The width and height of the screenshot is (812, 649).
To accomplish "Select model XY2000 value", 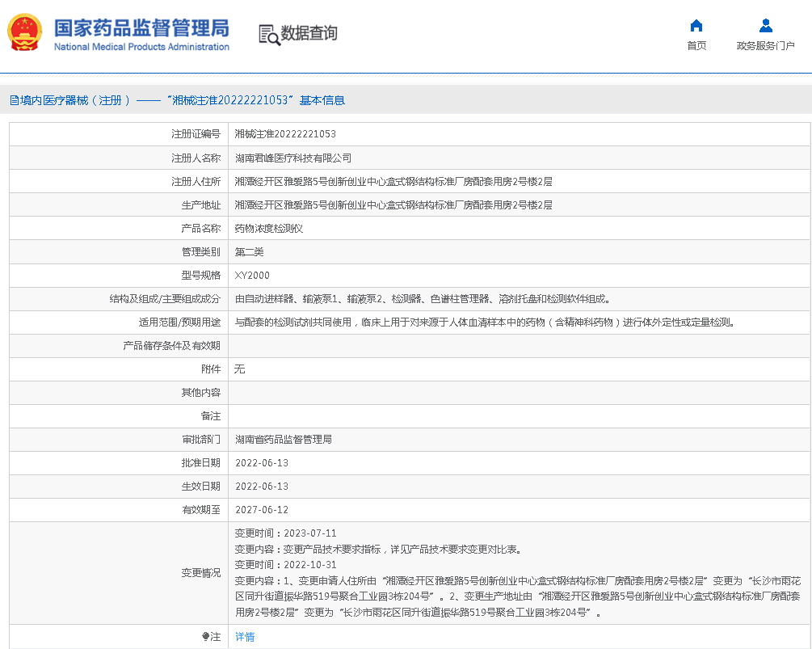I will point(252,276).
